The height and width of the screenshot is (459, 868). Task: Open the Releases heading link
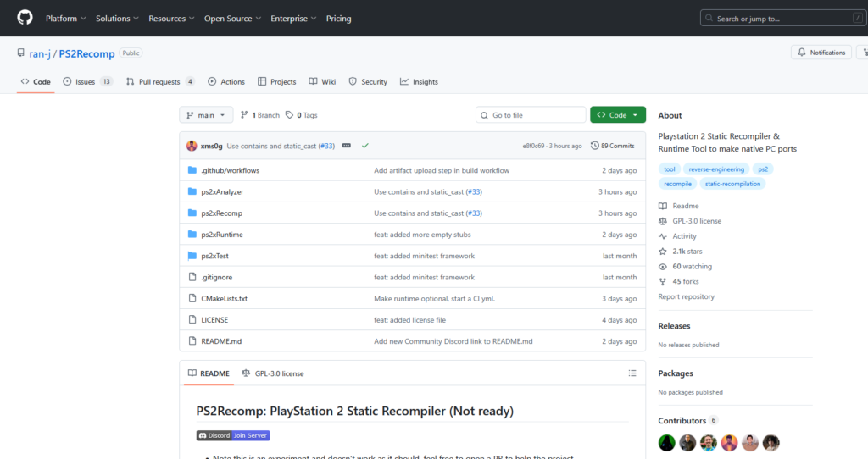674,326
